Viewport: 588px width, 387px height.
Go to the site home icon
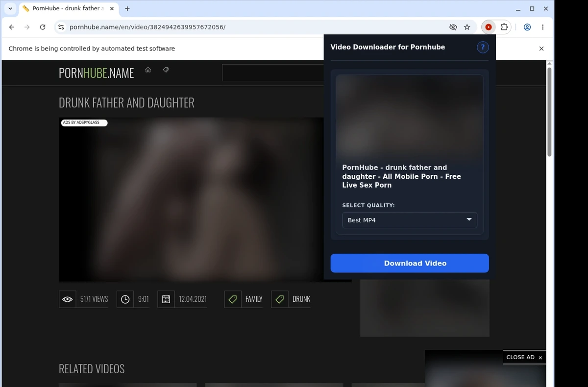(148, 70)
